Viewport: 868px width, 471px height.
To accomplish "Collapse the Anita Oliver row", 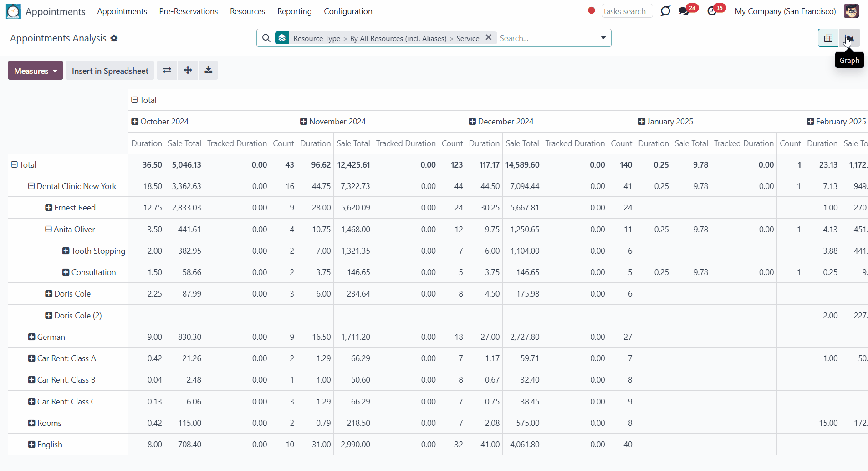I will 48,229.
